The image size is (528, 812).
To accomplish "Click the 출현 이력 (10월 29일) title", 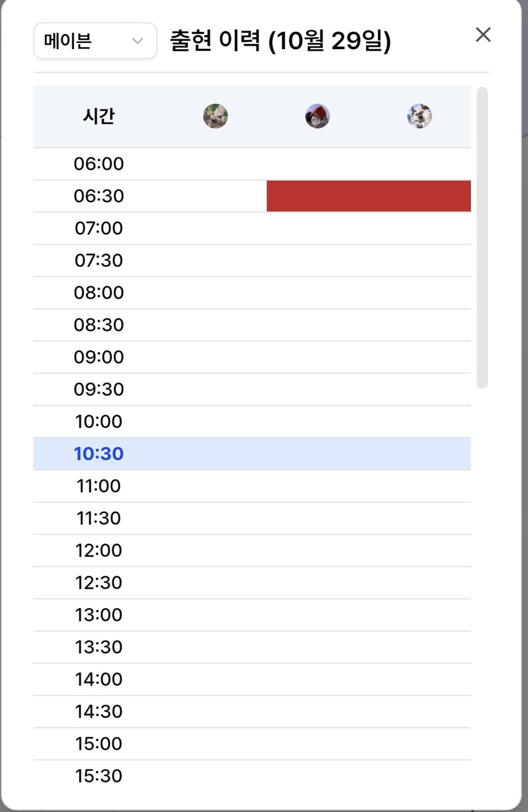I will pos(280,41).
